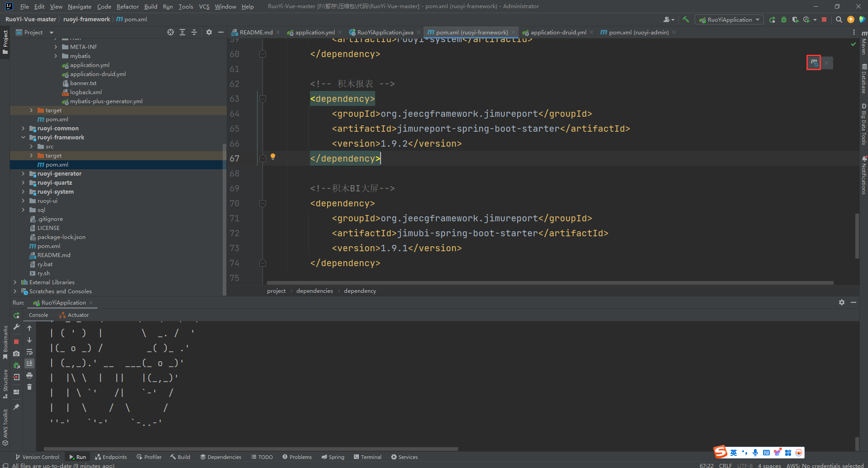The height and width of the screenshot is (468, 868).
Task: Open Services tool window button
Action: click(x=404, y=457)
